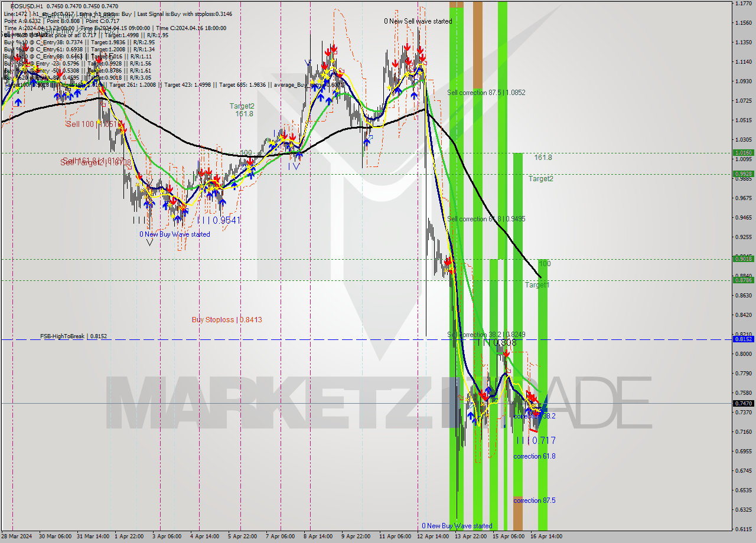Click the '5 Apr 22:00' time label
The width and height of the screenshot is (756, 543).
(x=242, y=537)
